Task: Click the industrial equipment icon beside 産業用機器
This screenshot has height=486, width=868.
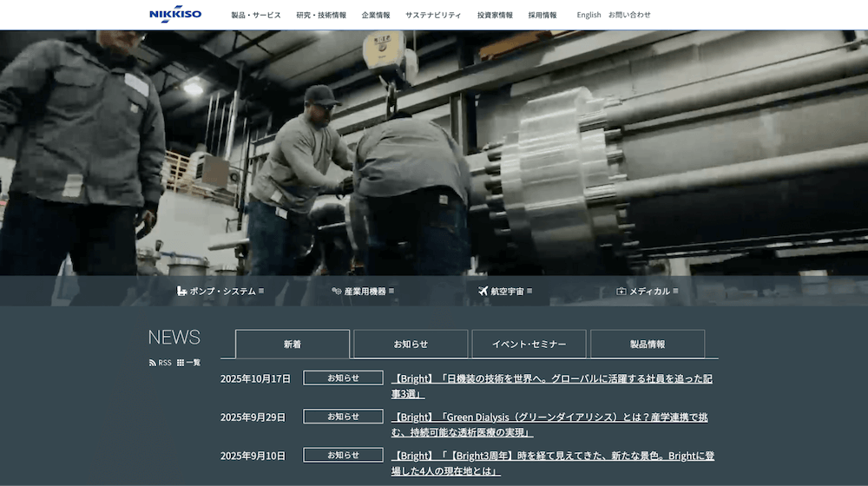Action: (x=337, y=292)
